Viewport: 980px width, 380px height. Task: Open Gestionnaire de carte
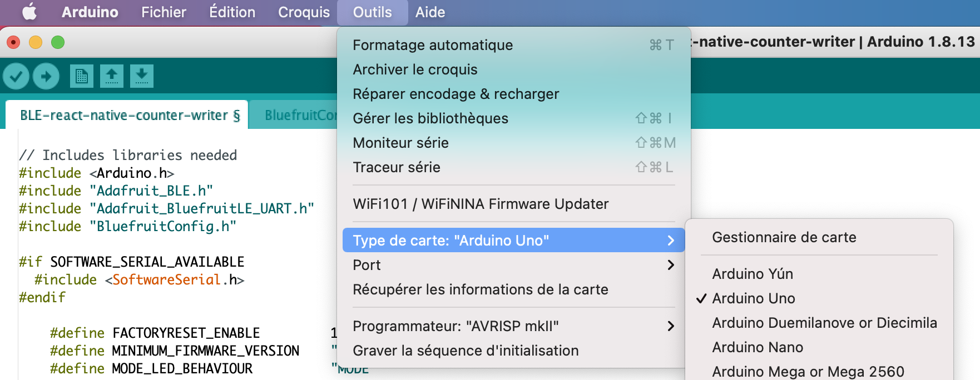(x=784, y=237)
